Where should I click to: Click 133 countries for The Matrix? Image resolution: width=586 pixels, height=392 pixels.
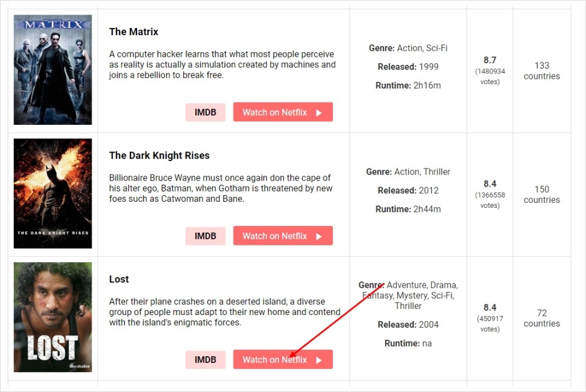542,71
